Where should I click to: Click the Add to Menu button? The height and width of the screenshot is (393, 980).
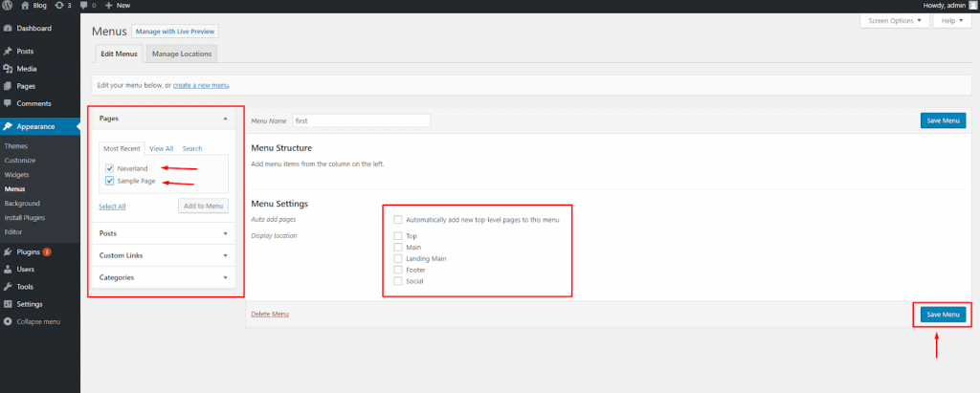pyautogui.click(x=203, y=206)
